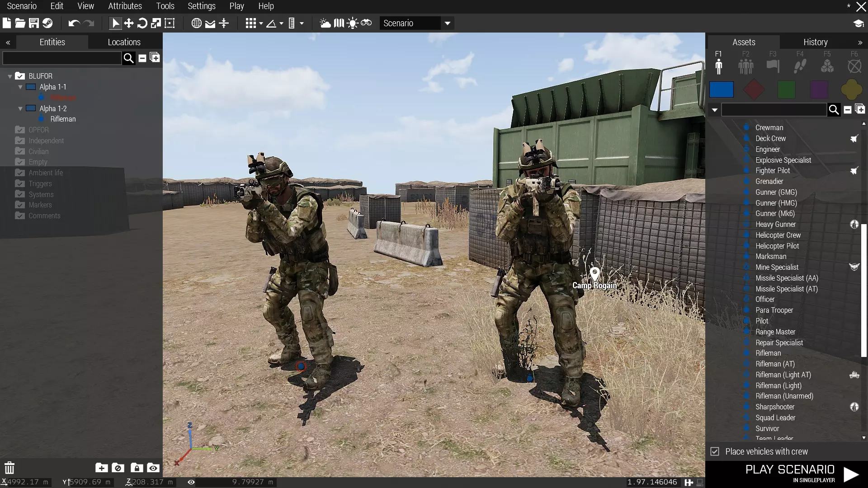Toggle the map view globe icon
The image size is (868, 488).
pos(196,23)
